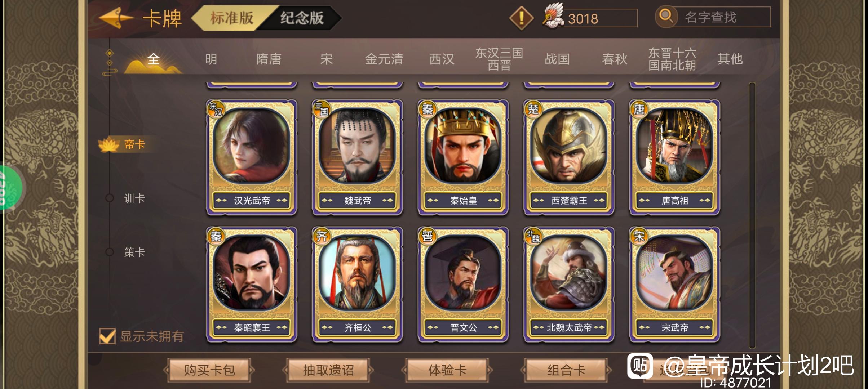Click the 秦 dynasty badge on 秦始皇 card

click(x=427, y=109)
